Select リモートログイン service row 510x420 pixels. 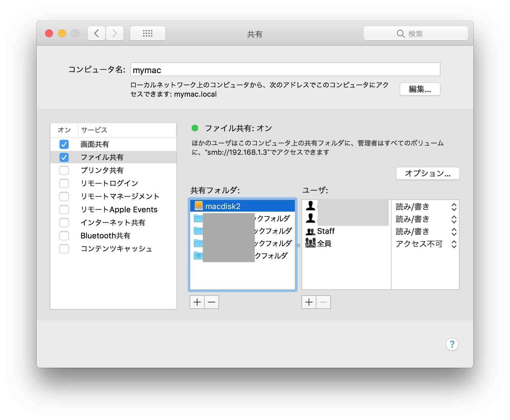coord(113,183)
